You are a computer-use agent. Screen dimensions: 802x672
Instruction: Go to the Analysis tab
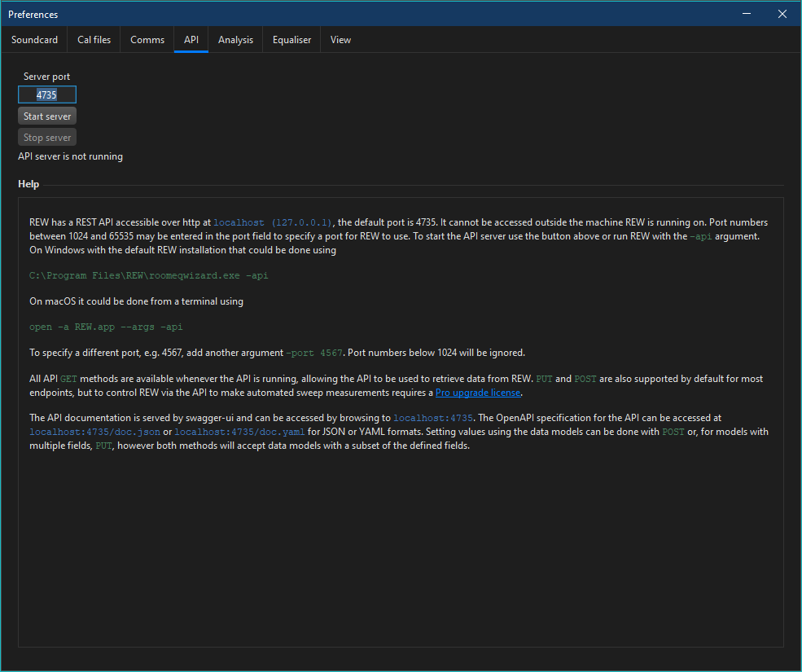(x=235, y=39)
